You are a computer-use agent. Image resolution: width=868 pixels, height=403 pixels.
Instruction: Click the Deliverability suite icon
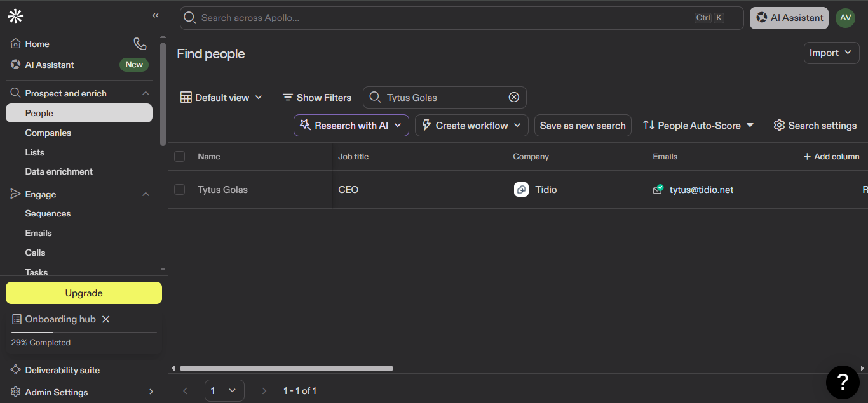pos(16,370)
